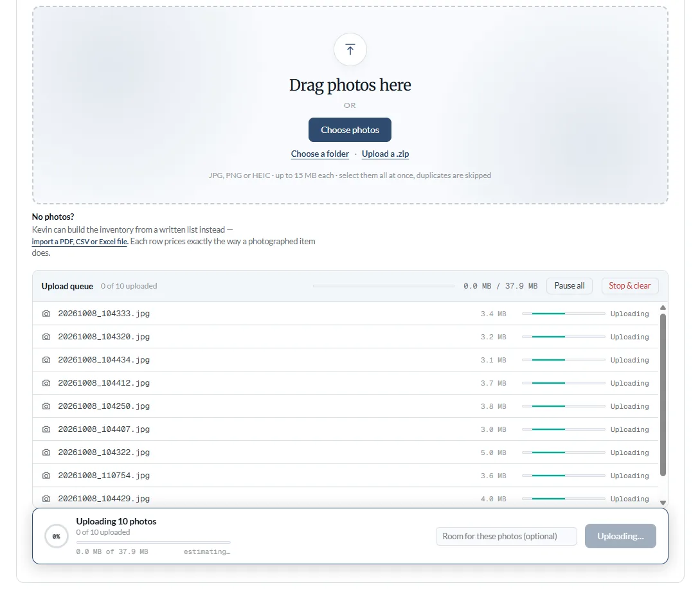700x599 pixels.
Task: Select file name 20261008_104250.jpg
Action: pyautogui.click(x=103, y=407)
